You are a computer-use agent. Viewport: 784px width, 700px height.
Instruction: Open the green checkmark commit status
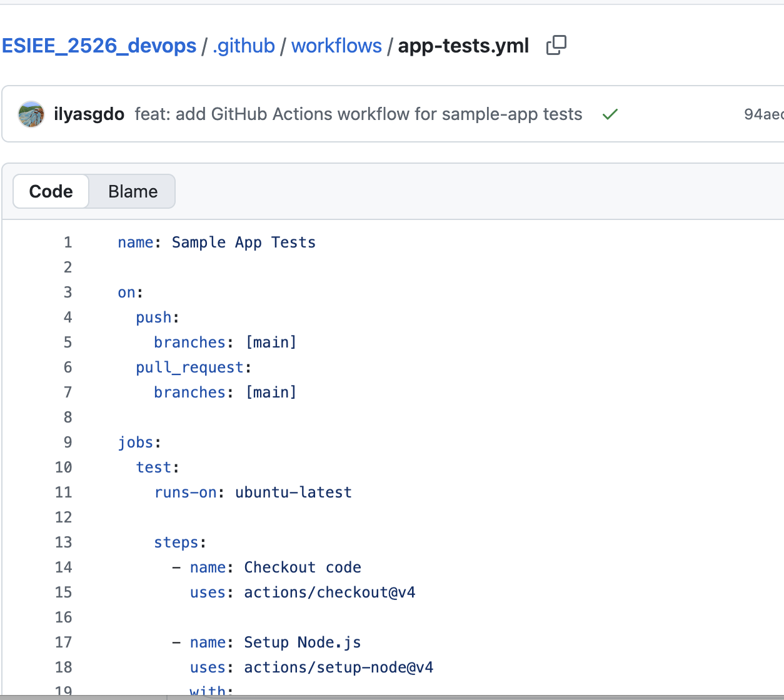click(x=610, y=114)
